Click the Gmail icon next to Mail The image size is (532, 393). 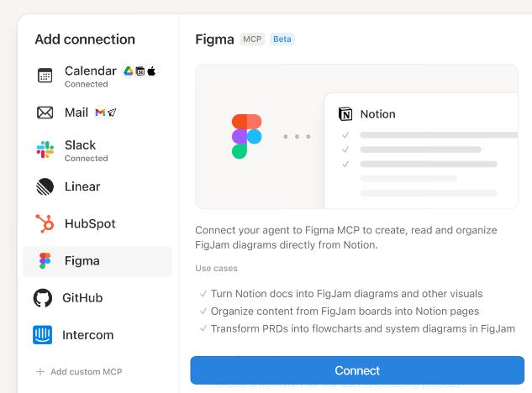click(100, 113)
